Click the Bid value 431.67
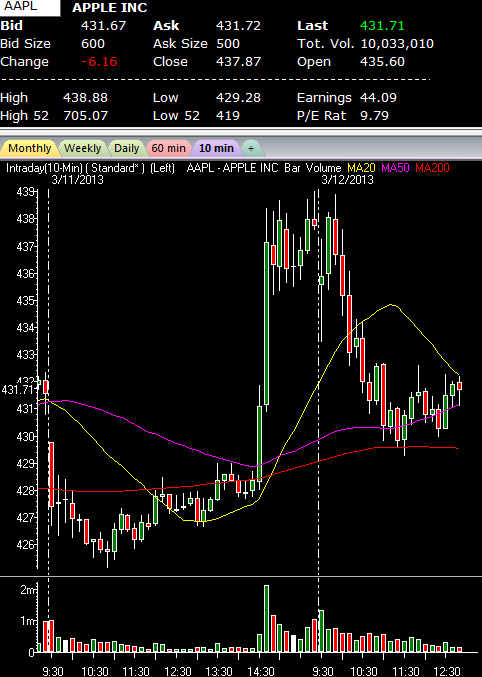 pyautogui.click(x=104, y=25)
